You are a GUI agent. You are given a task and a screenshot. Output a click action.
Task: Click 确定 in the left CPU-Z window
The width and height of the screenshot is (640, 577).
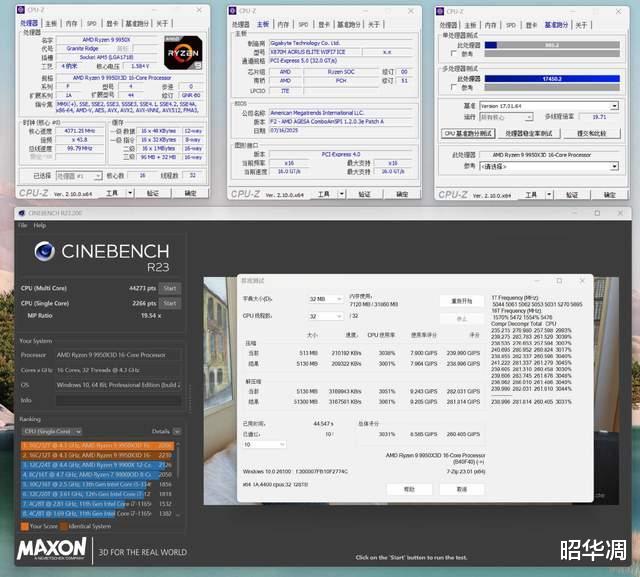(191, 193)
